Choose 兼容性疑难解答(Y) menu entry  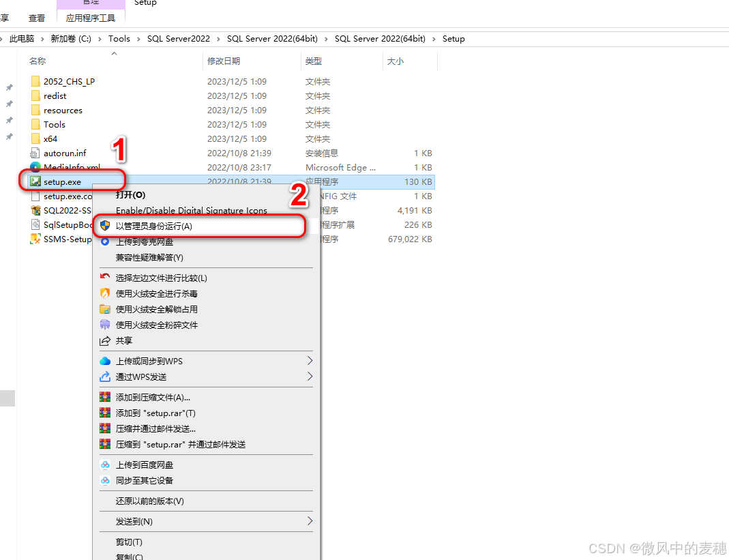pos(149,258)
